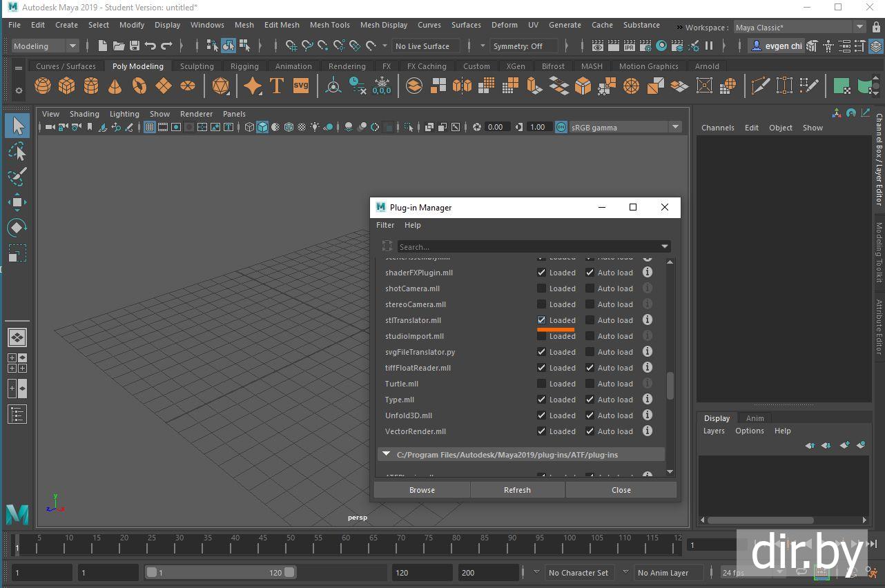Enable Auto load for stlTranslator.mll

590,320
